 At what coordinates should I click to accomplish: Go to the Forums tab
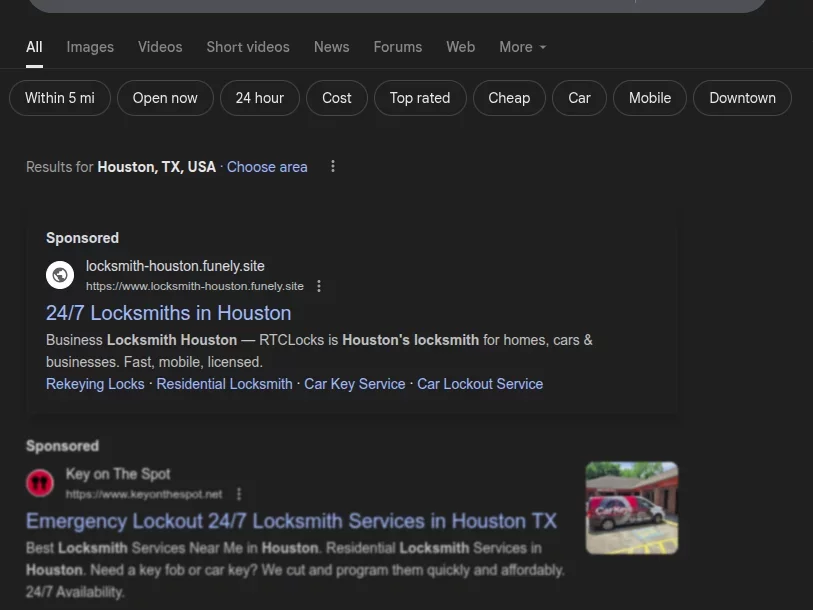coord(397,47)
